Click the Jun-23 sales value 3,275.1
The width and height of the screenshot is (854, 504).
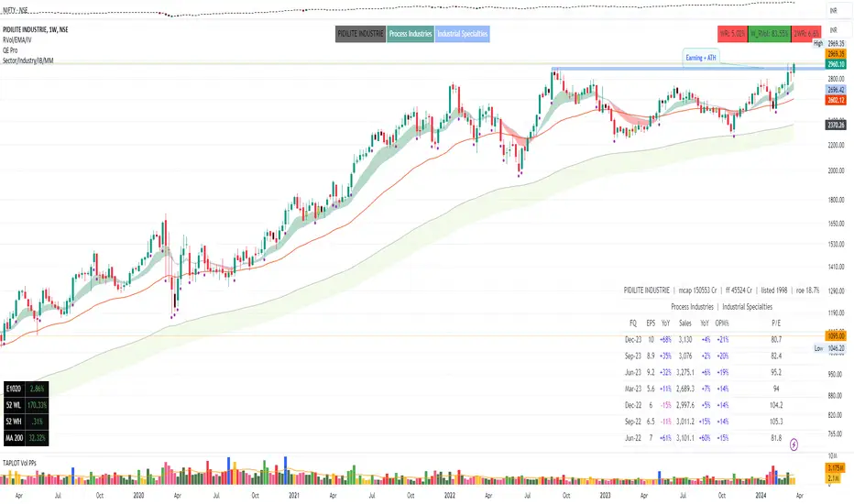(x=685, y=373)
